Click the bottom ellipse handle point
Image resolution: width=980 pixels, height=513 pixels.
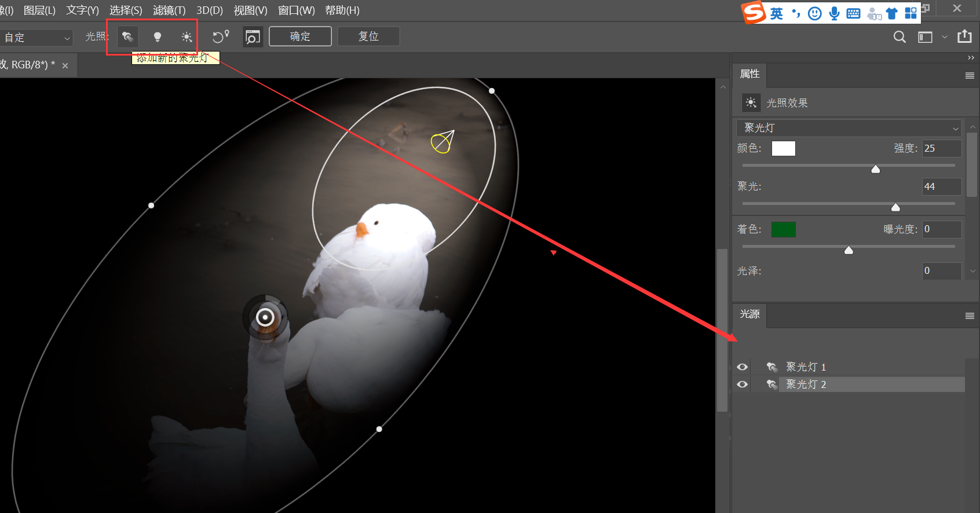tap(379, 429)
